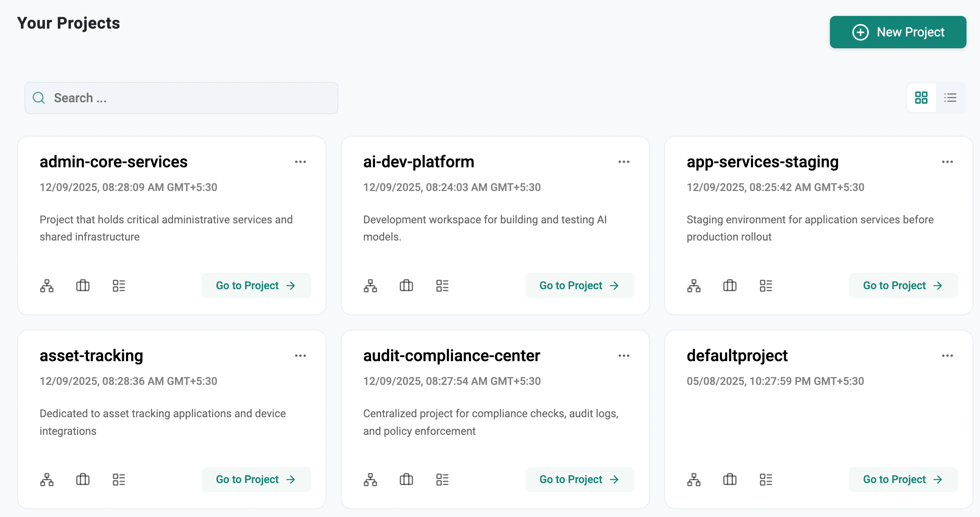Open three-dot menu for ai-dev-platform
980x517 pixels.
tap(624, 162)
